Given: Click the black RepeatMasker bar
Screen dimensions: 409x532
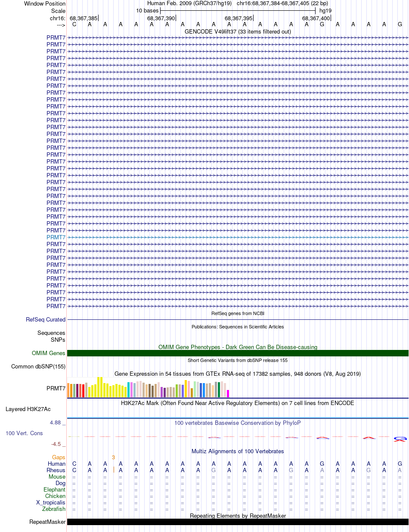Looking at the screenshot, I should coord(238,522).
